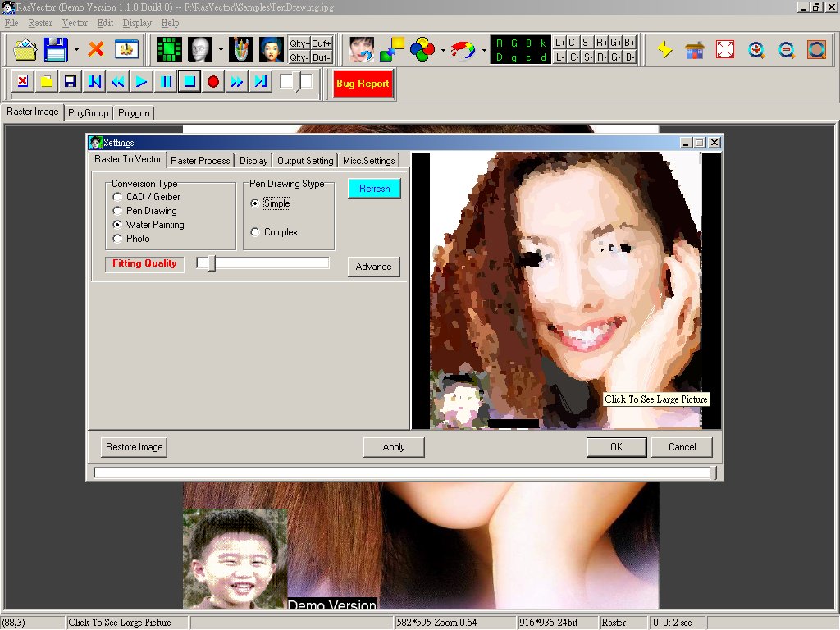Open dropdown arrow next to save icon
Image resolution: width=840 pixels, height=630 pixels.
(76, 50)
